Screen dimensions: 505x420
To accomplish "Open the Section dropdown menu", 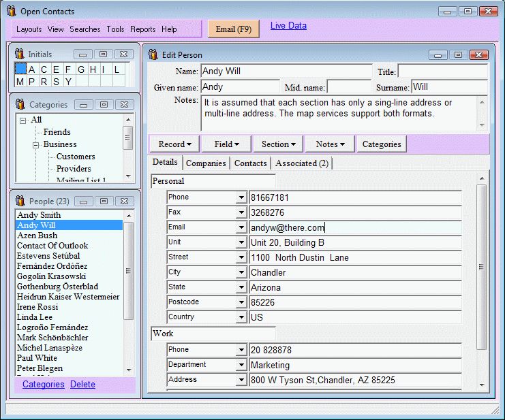I will 279,144.
